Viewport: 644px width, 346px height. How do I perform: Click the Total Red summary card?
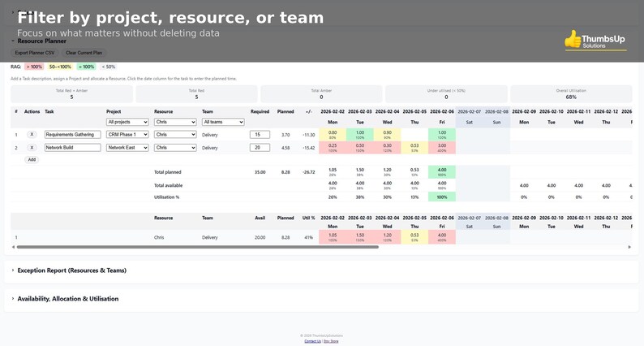[x=196, y=93]
